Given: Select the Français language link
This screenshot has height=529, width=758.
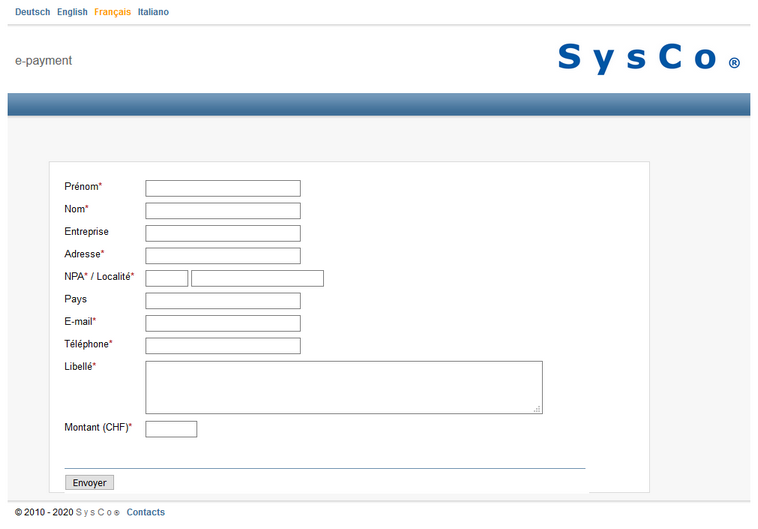Looking at the screenshot, I should (112, 12).
